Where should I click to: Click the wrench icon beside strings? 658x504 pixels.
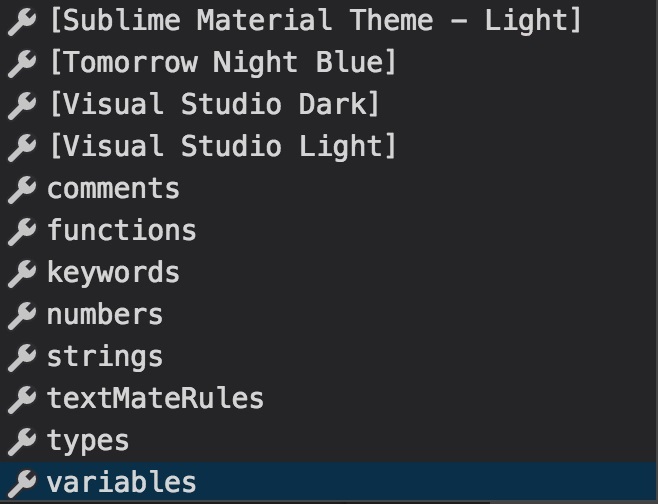coord(22,358)
